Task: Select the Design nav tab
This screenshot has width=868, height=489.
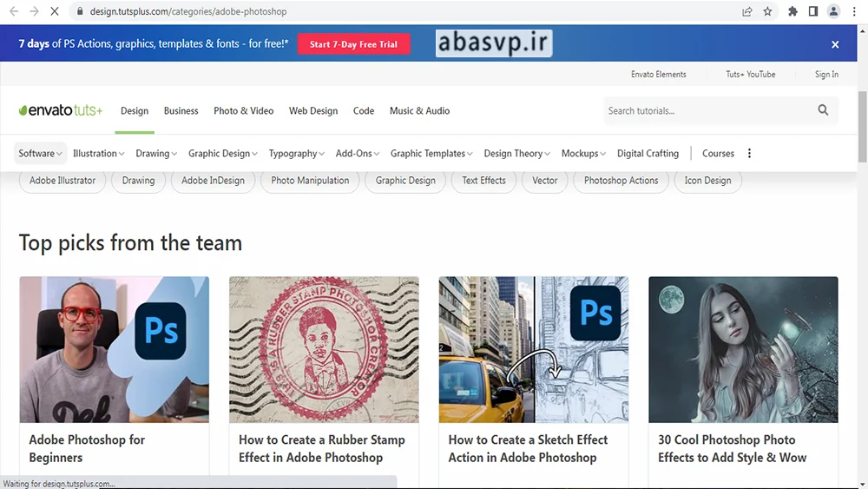Action: [135, 111]
